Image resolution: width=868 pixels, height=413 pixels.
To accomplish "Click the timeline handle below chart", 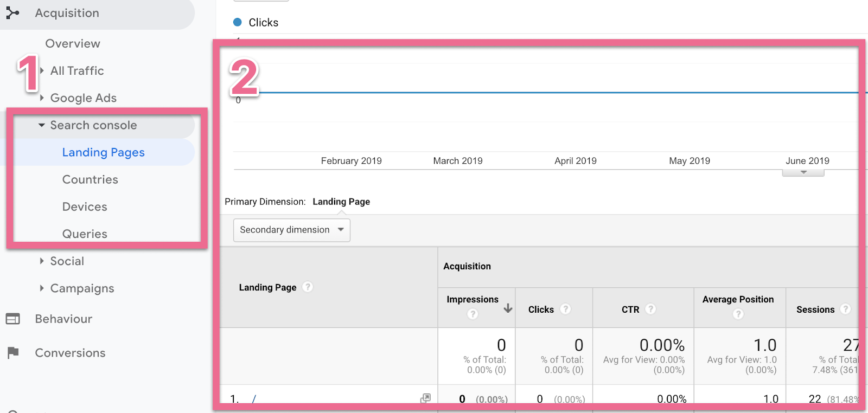I will pos(803,173).
